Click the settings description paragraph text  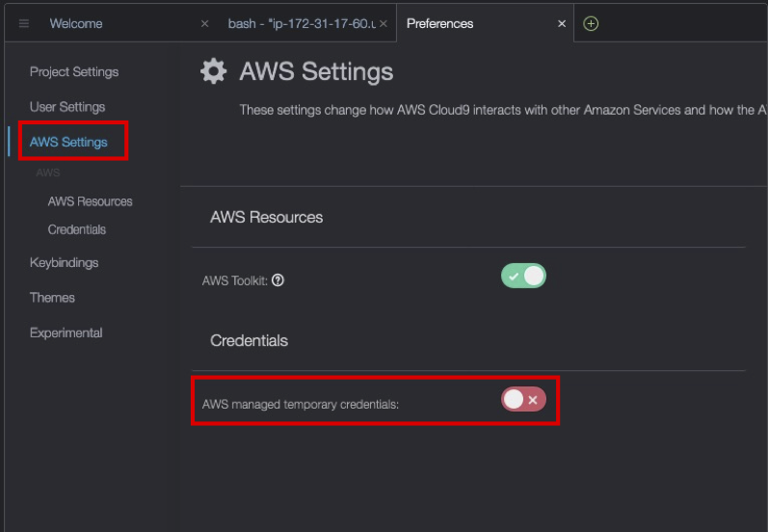(503, 110)
